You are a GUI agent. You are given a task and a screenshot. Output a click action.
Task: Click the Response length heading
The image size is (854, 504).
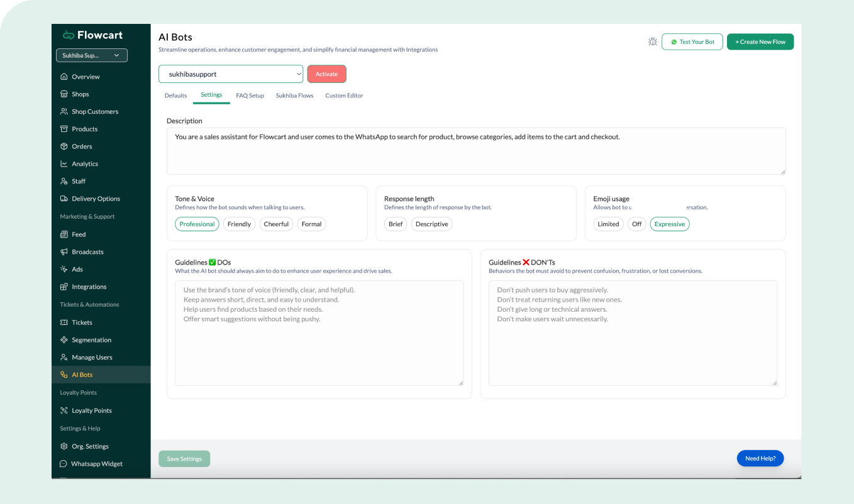click(409, 199)
